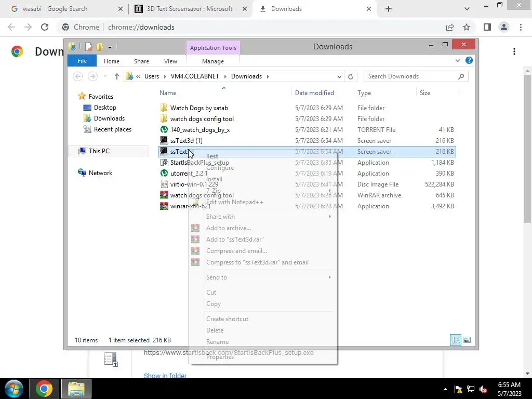
Task: Expand the Users breadcrumb arrow
Action: [165, 76]
